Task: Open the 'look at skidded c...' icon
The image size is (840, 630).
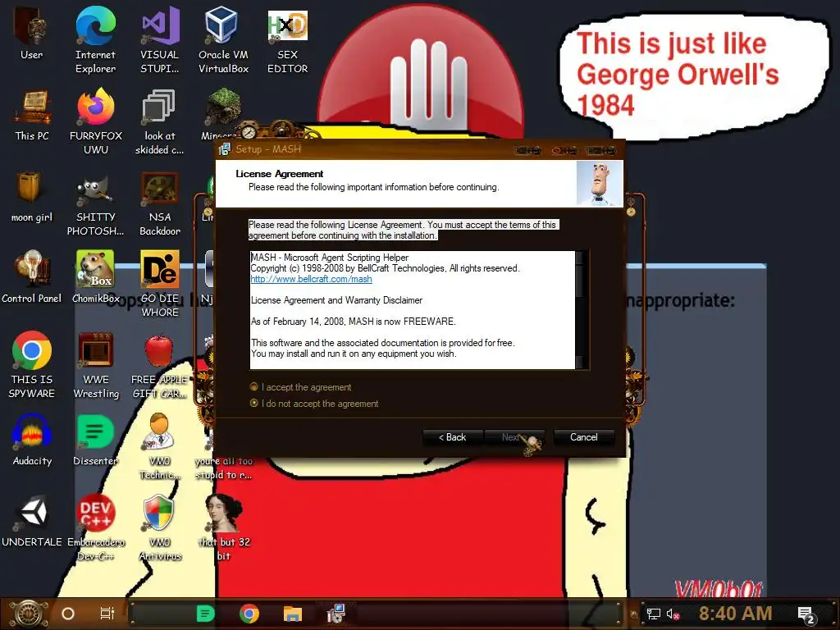Action: pos(160,121)
